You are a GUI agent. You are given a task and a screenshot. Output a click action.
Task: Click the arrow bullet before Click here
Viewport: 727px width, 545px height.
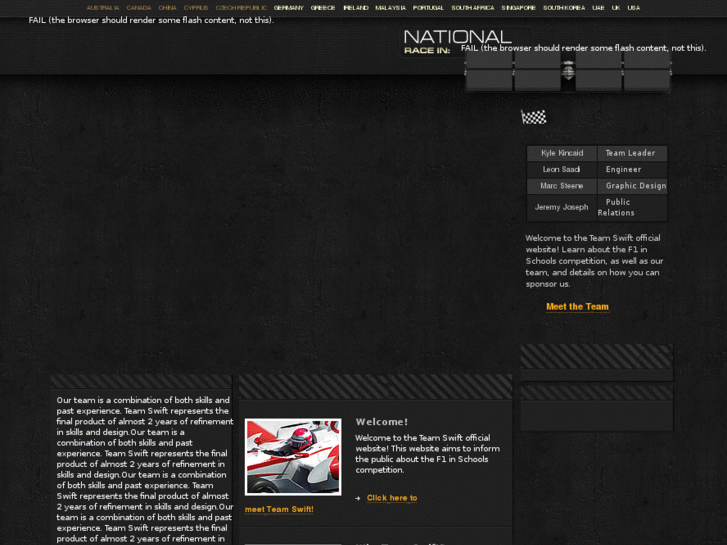tap(358, 498)
